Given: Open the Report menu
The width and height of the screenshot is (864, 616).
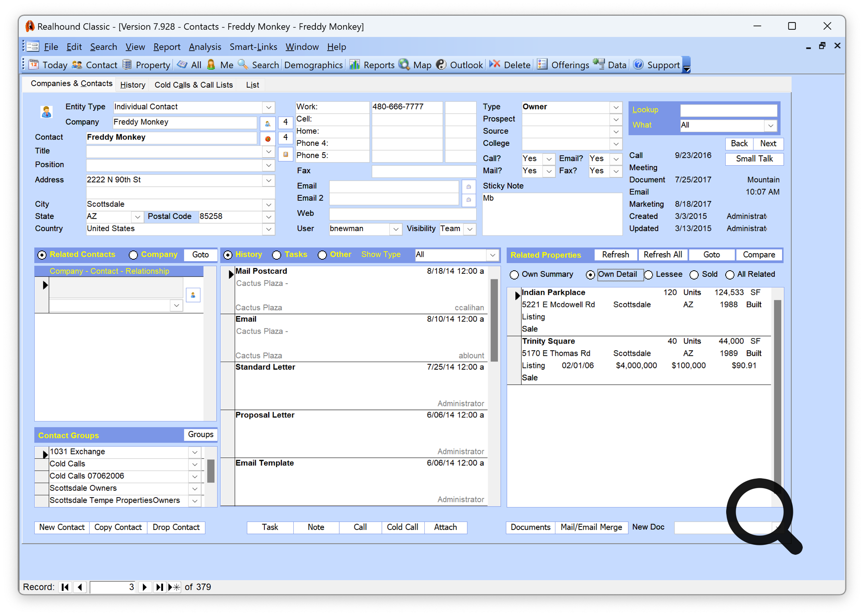Looking at the screenshot, I should (167, 47).
